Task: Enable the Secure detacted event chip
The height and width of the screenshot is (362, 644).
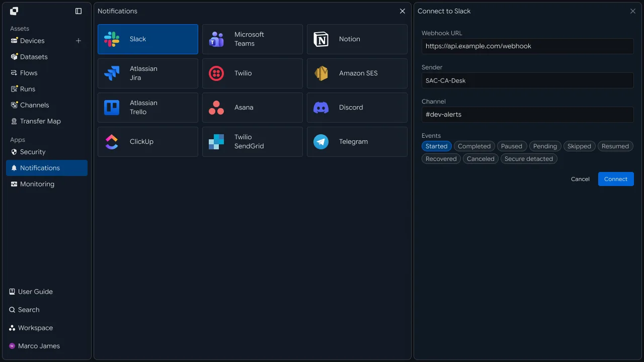Action: coord(529,159)
